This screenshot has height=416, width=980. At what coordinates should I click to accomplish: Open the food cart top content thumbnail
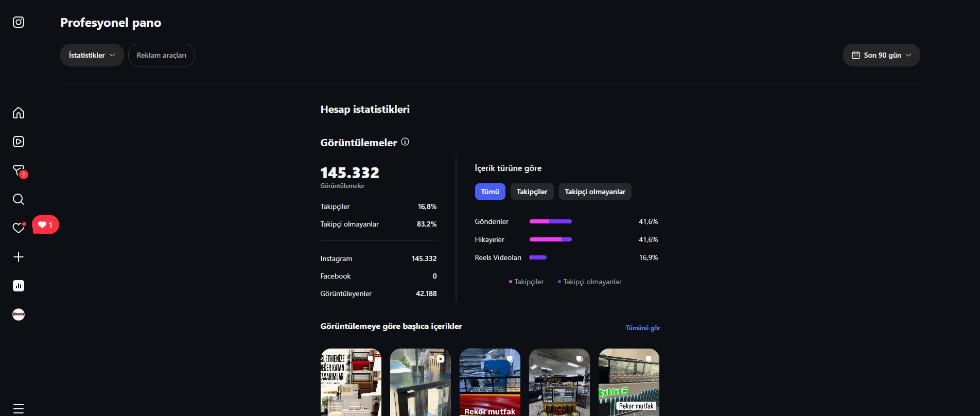pyautogui.click(x=559, y=382)
